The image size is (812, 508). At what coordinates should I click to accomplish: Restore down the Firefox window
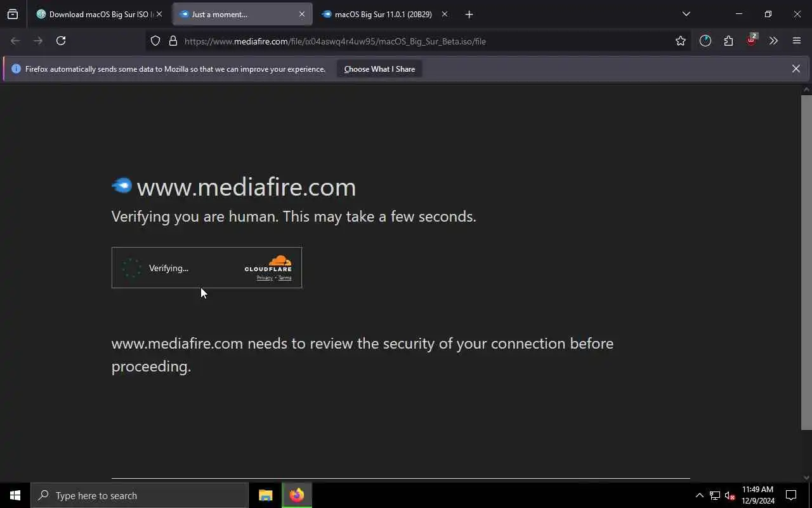(768, 14)
